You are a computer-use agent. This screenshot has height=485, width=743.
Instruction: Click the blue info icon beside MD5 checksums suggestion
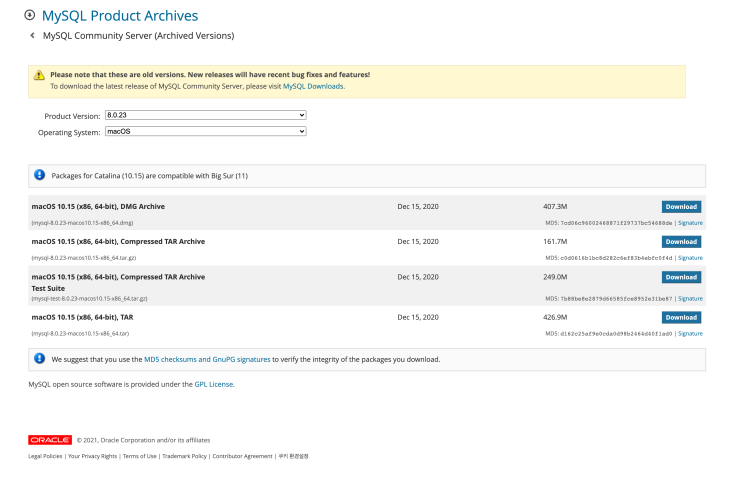coord(39,359)
